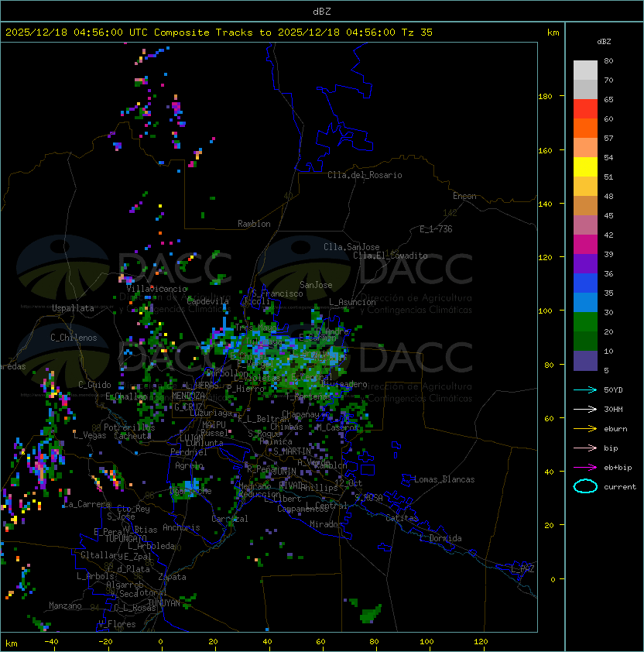The image size is (644, 652).
Task: Pick the light gray 80 dBZ legend swatch
Action: point(585,70)
